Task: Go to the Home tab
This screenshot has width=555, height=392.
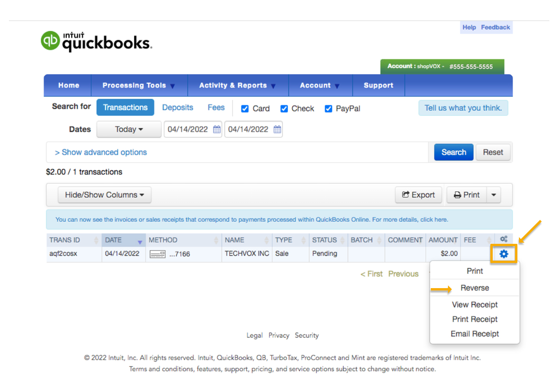Action: pos(69,85)
